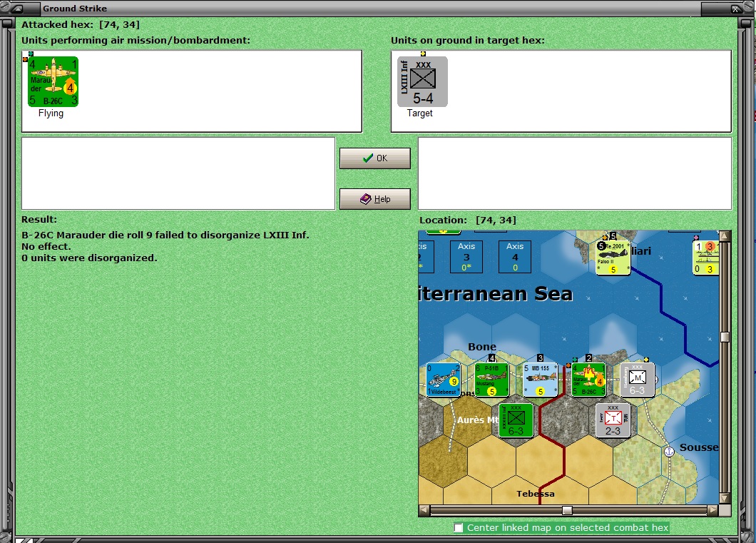Click the stack badge 4 above P-51B
This screenshot has width=756, height=543.
pos(492,357)
